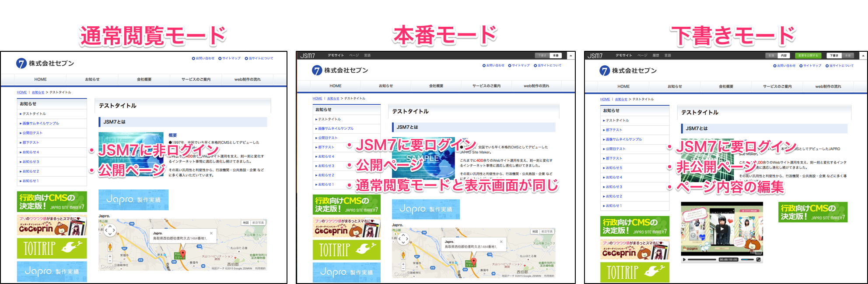This screenshot has height=284, width=868.
Task: Click the 行政向けCMS banner right of the video
Action: coord(813,212)
